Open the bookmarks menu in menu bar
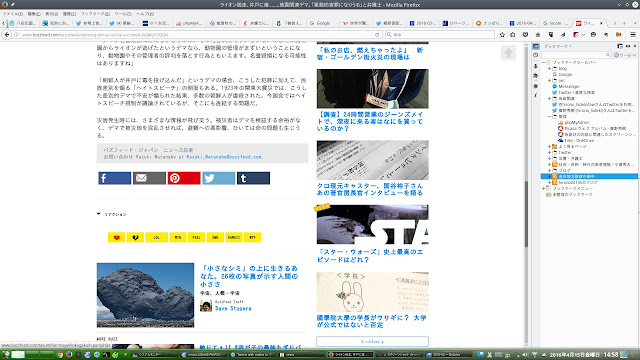This screenshot has width=640, height=360. click(x=95, y=14)
